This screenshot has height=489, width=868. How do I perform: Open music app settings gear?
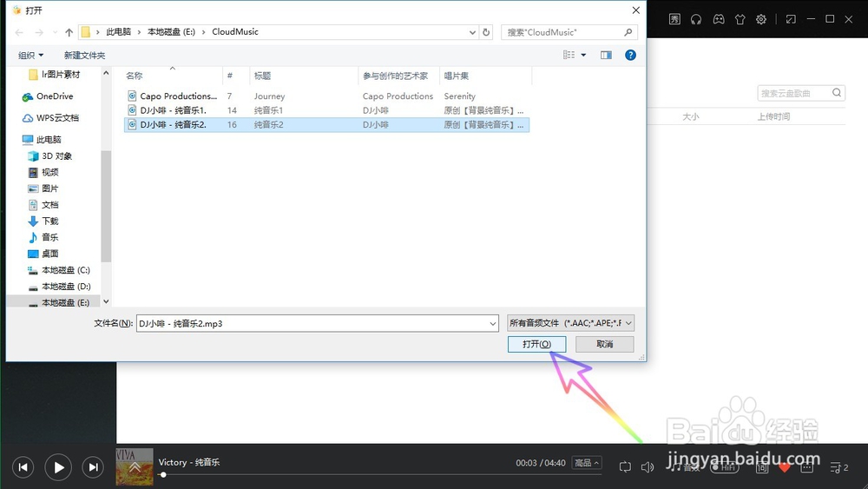point(761,19)
